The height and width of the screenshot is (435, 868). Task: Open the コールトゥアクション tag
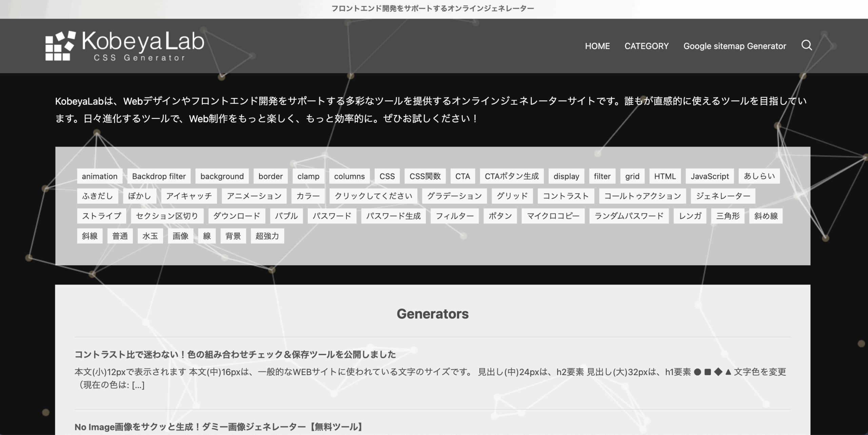tap(642, 195)
